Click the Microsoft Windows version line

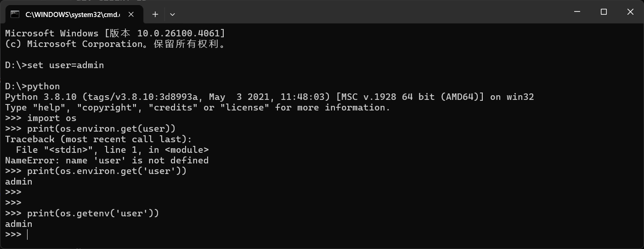115,34
